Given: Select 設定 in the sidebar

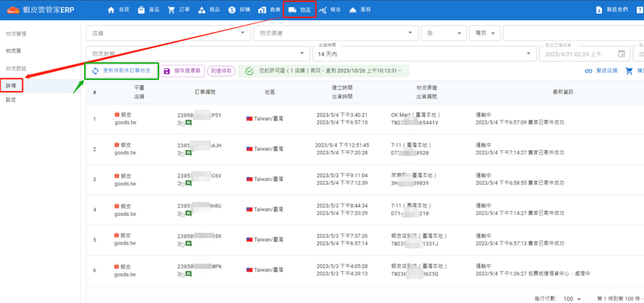Looking at the screenshot, I should (x=11, y=100).
